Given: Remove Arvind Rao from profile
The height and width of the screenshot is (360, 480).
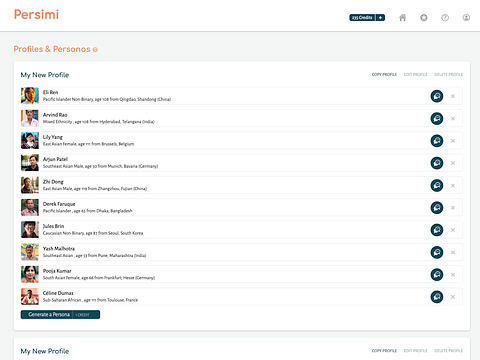Looking at the screenshot, I should (x=453, y=119).
